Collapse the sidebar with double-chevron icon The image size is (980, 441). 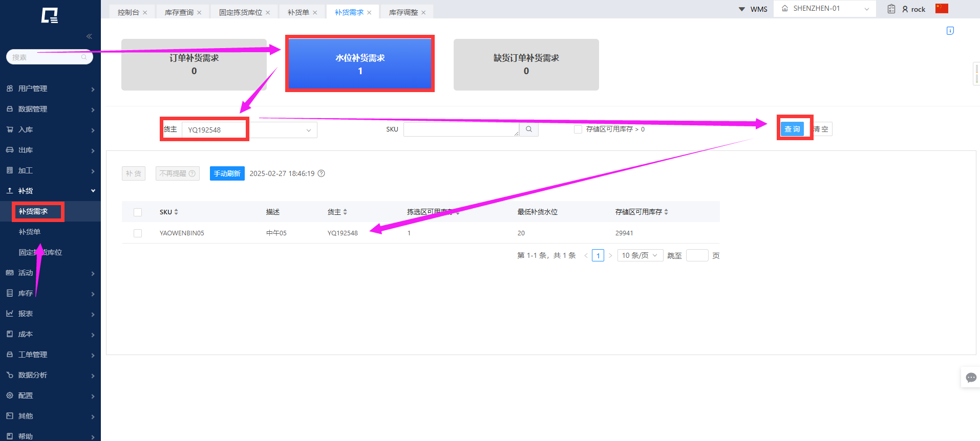pyautogui.click(x=89, y=36)
